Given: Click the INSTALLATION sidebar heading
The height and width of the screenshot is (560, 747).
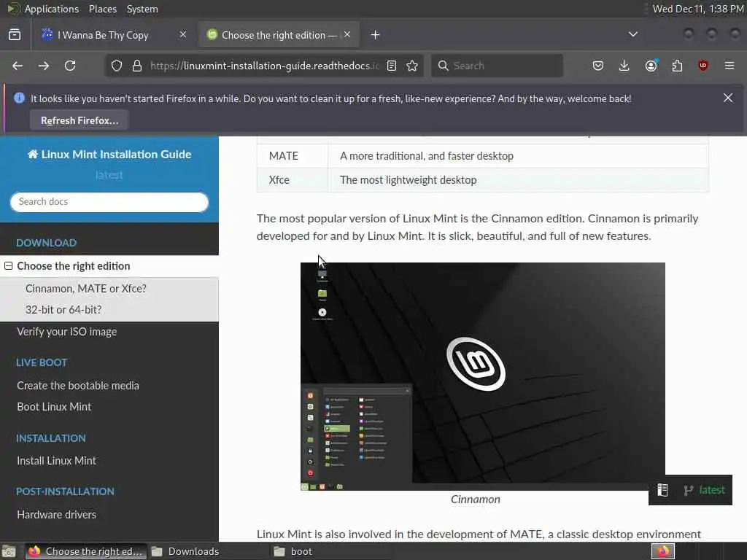Looking at the screenshot, I should (51, 438).
